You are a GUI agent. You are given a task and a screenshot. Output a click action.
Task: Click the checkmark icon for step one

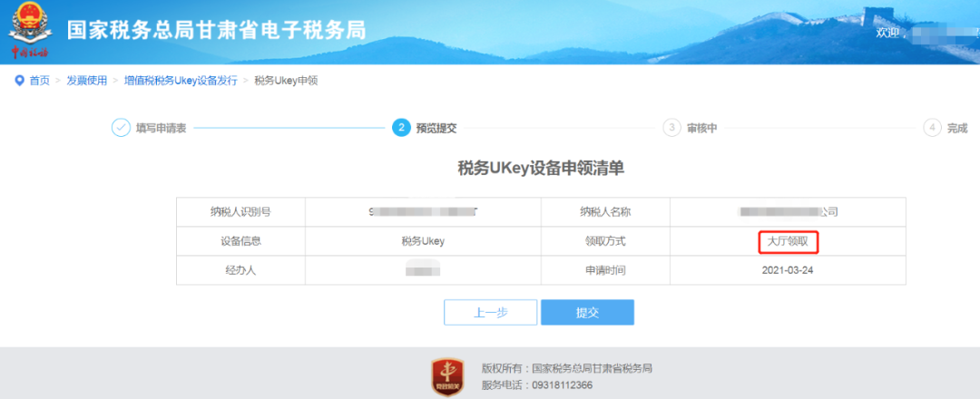pos(120,128)
